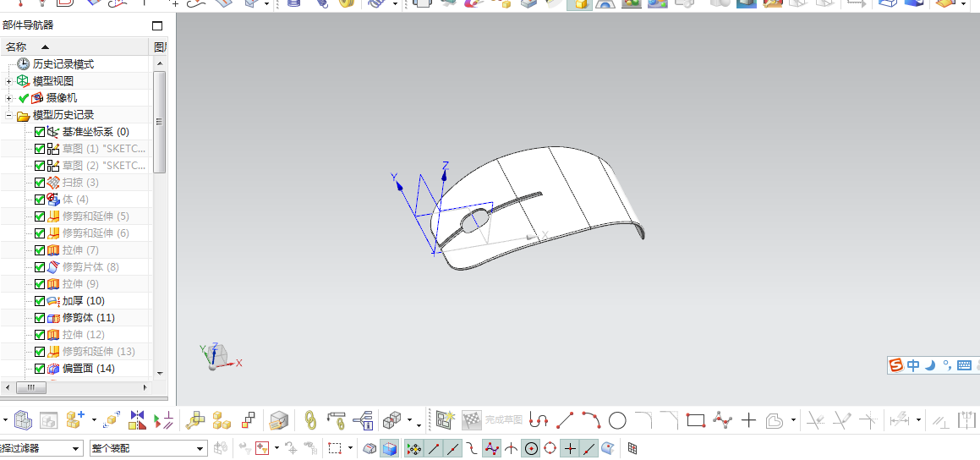This screenshot has width=980, height=460.
Task: Select 历史记录模式 in the navigator
Action: pyautogui.click(x=63, y=63)
